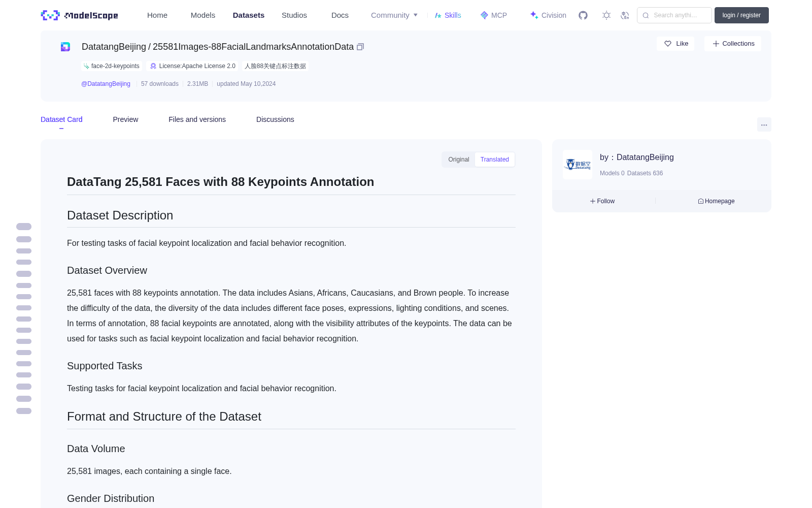Open the Datasets section
Screen dimensions: 812x508
coord(249,15)
